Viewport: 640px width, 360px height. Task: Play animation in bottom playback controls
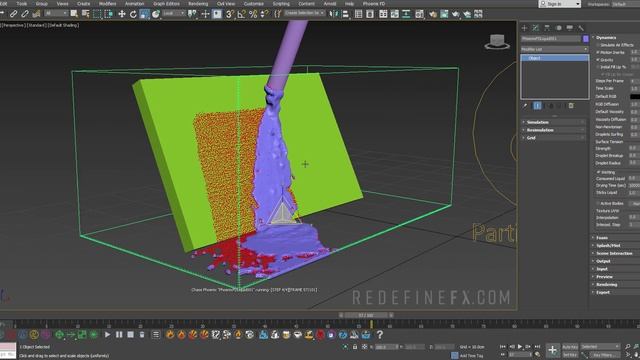[520, 347]
